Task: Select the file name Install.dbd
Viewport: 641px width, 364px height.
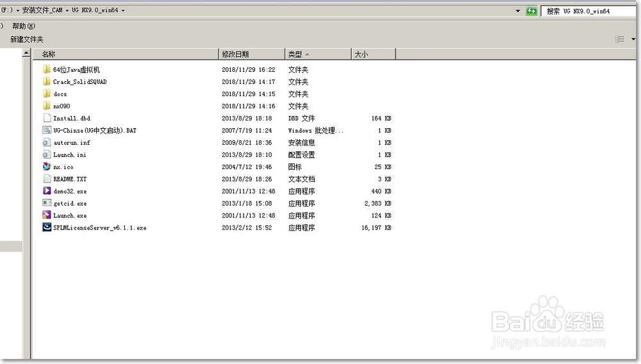Action: click(72, 119)
